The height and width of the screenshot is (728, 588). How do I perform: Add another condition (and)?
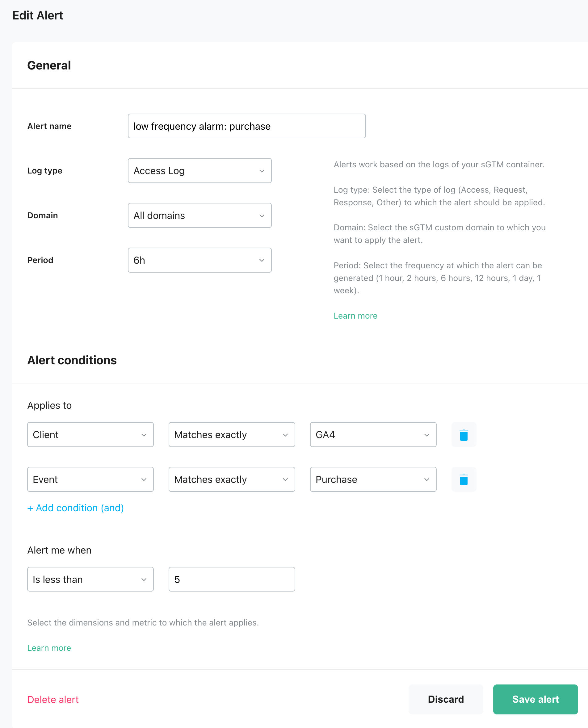76,508
